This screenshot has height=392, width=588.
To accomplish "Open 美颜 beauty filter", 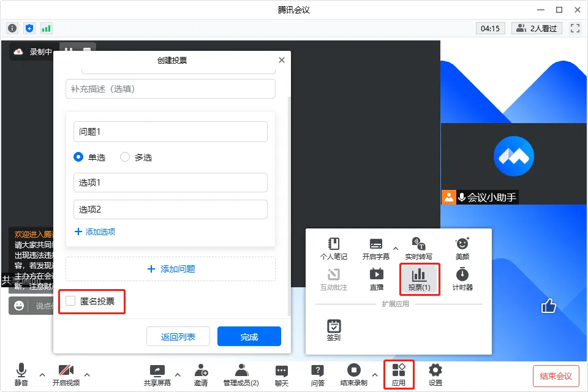I will [462, 249].
